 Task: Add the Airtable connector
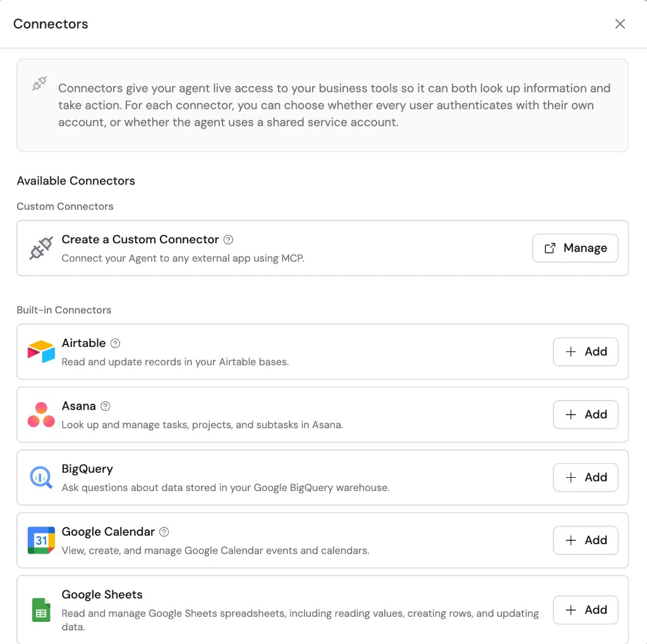[585, 351]
